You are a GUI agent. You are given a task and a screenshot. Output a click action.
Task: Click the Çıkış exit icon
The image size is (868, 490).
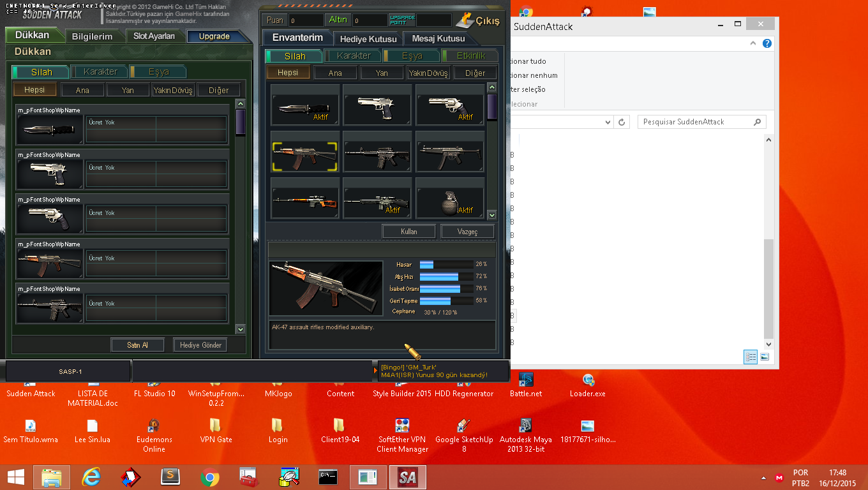[478, 21]
